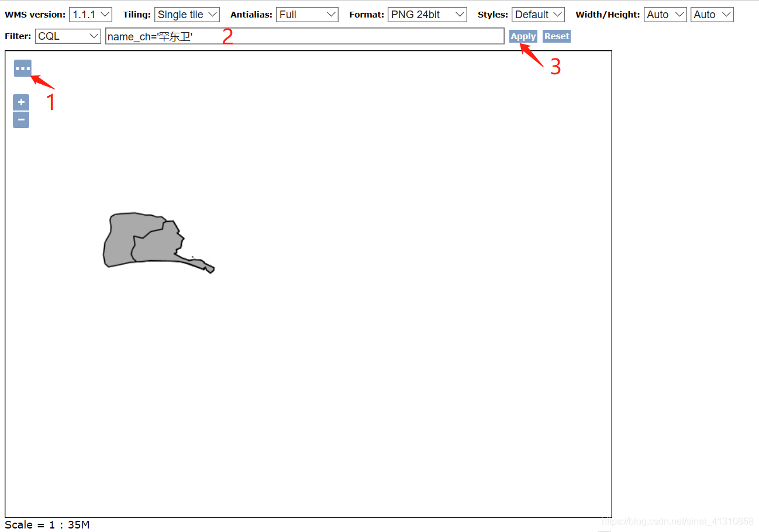
Task: Open the Format dropdown showing PNG 24bit
Action: (427, 14)
